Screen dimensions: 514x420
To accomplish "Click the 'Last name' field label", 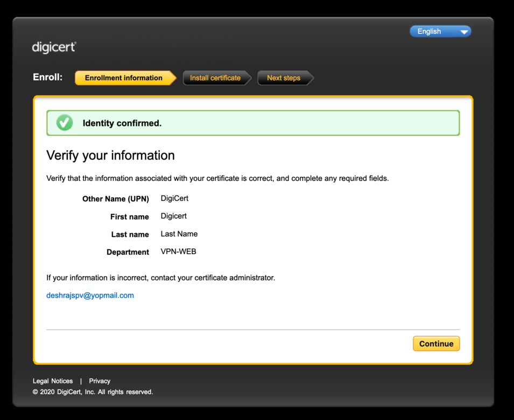I will point(130,234).
